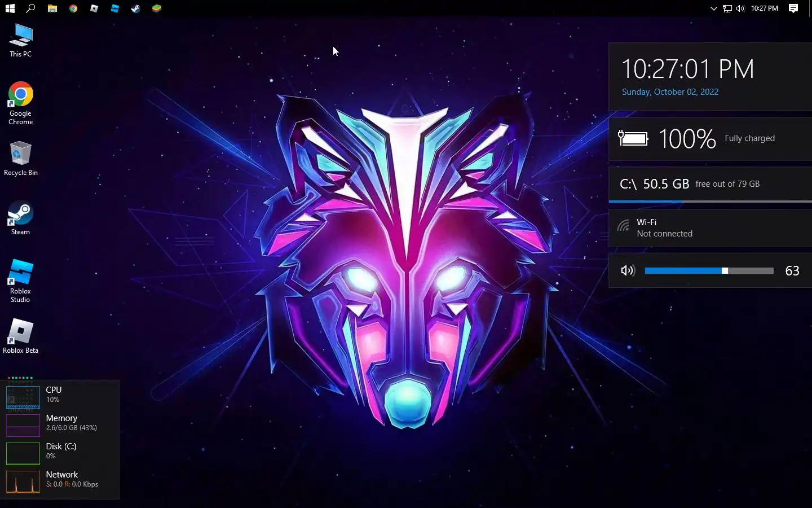Click the Memory usage graph thumbnail
This screenshot has width=812, height=508.
point(23,425)
